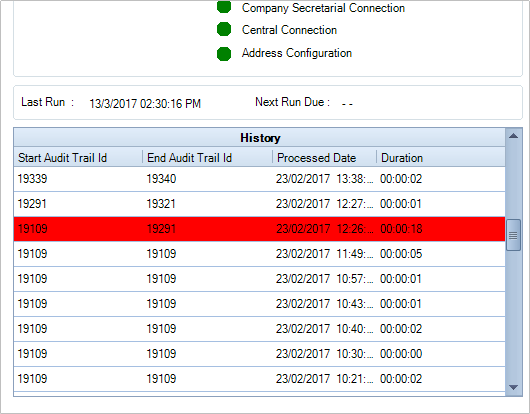Select duration 00:00:00 cell
Viewport: 530px width, 414px height.
[x=401, y=354]
